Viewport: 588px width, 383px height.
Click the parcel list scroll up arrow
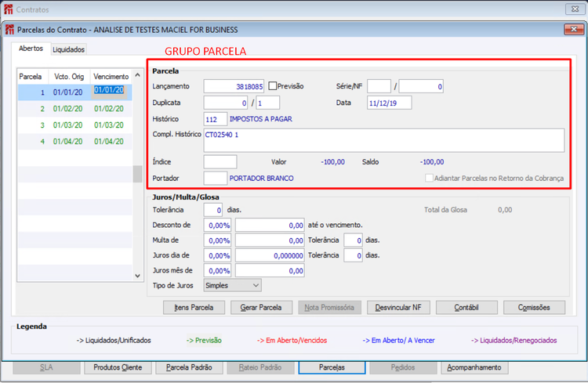[x=138, y=75]
